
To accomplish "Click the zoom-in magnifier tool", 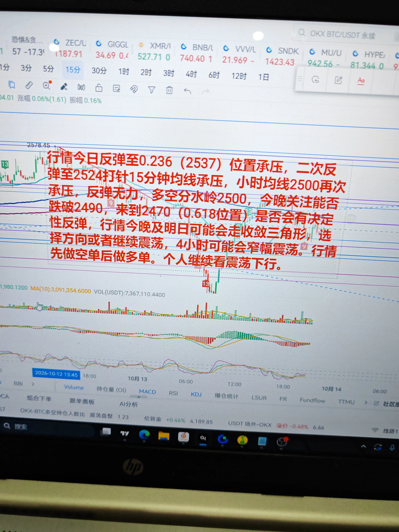I will 47,85.
